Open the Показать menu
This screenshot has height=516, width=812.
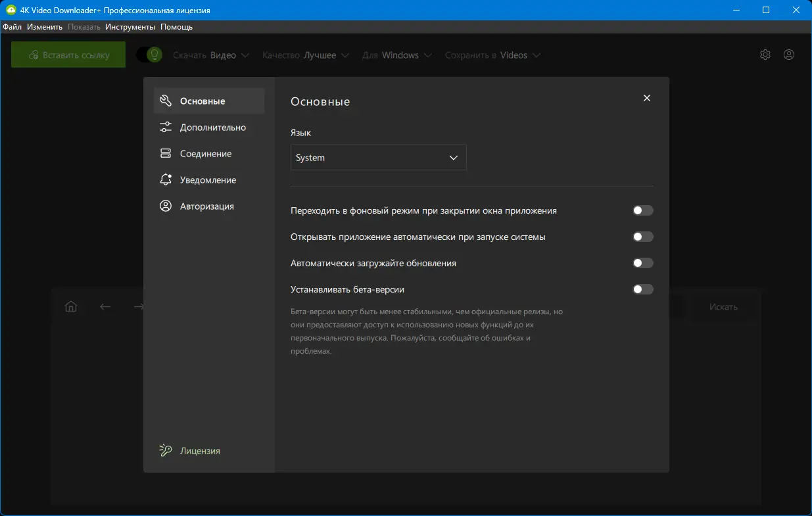point(84,27)
